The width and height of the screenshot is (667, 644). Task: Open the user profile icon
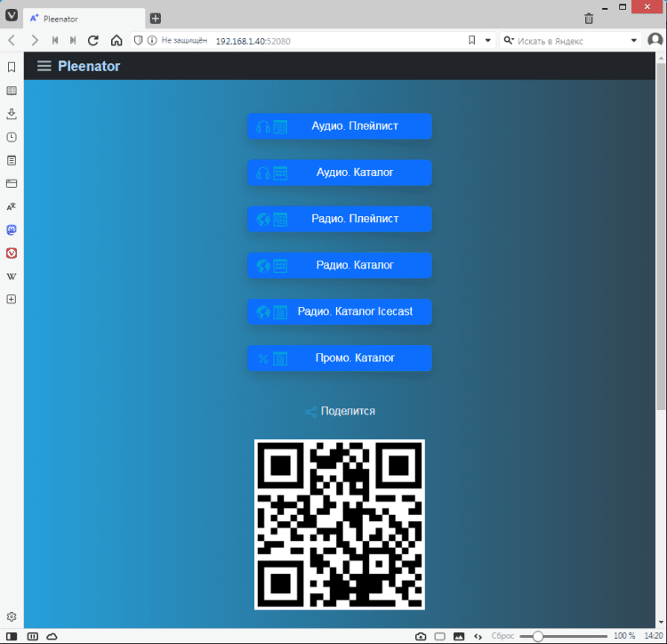coord(655,40)
